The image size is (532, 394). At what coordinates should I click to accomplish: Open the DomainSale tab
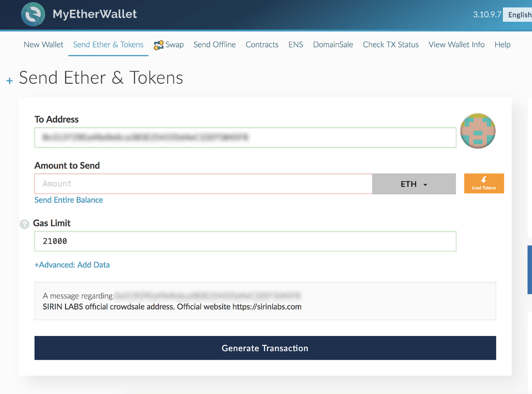[333, 45]
